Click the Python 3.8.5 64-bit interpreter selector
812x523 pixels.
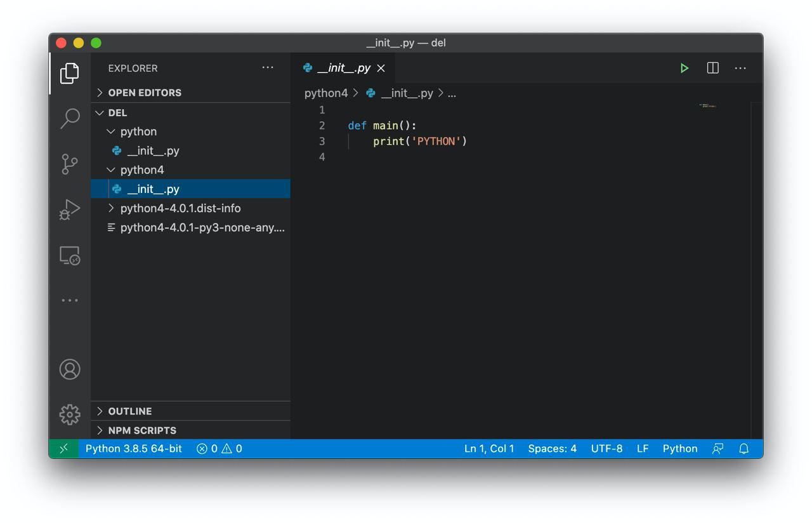[133, 449]
